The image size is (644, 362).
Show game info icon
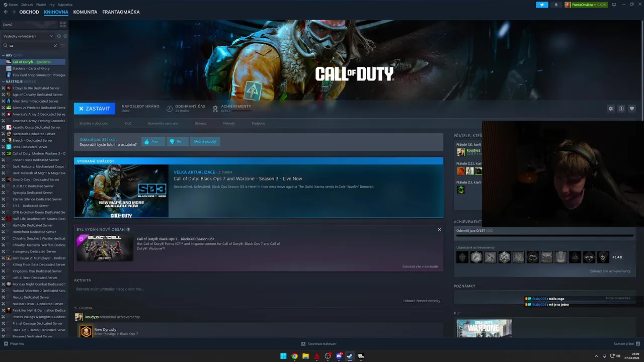click(621, 109)
